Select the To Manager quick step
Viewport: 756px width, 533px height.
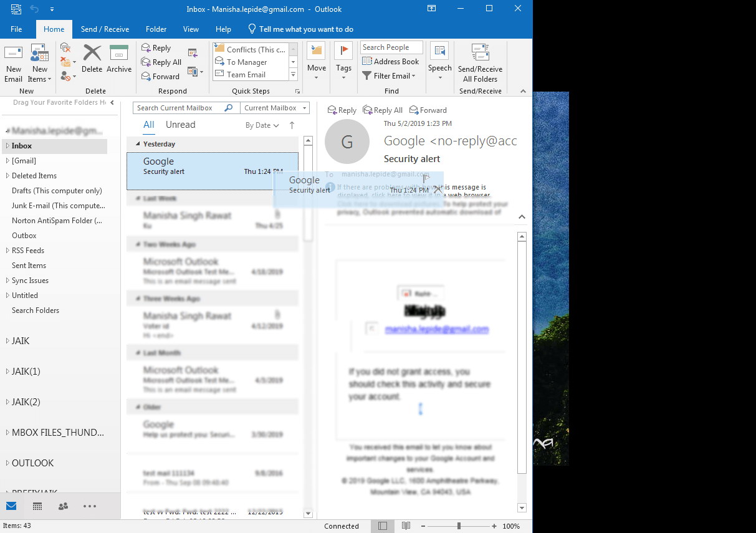tap(251, 62)
